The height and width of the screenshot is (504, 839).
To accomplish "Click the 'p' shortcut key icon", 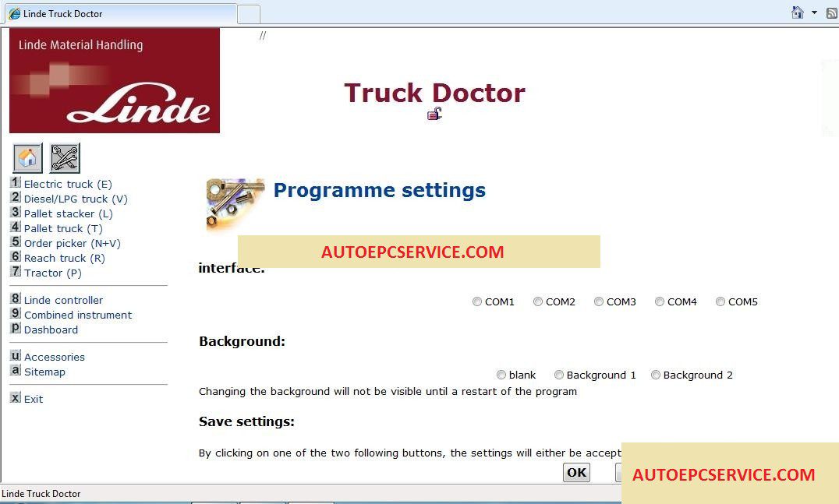I will tap(16, 328).
